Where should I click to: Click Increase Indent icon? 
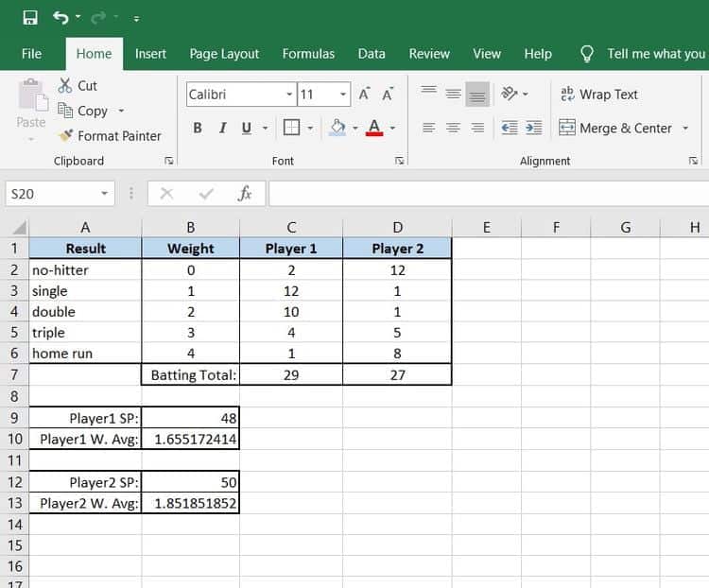(534, 128)
